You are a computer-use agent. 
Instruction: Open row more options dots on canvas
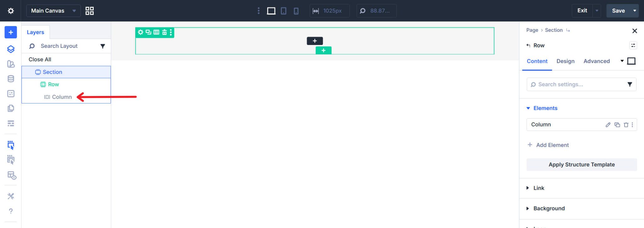[171, 32]
